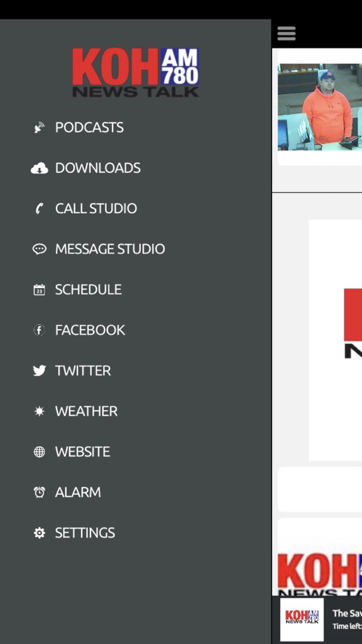Open the large KOH logo card

[x=336, y=340]
